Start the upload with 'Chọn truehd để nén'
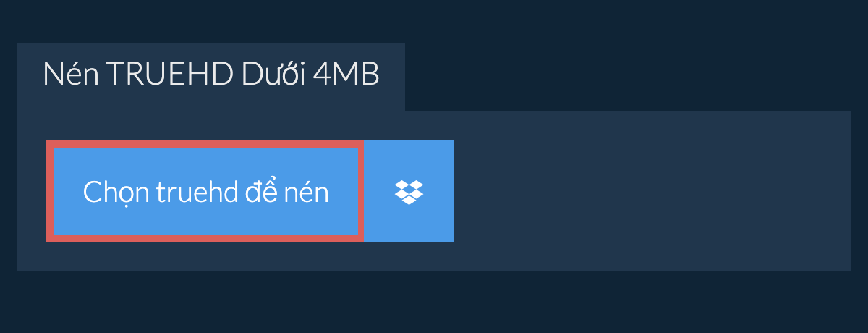Viewport: 868px width, 333px height. [x=205, y=191]
